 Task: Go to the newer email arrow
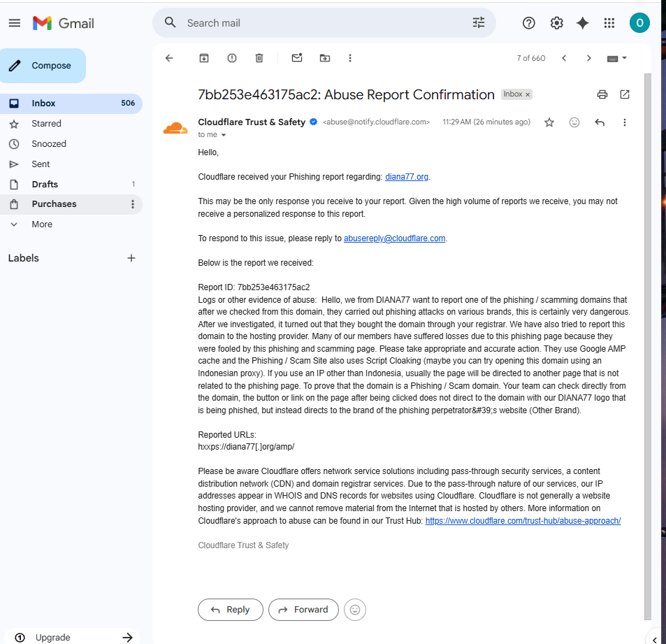point(564,58)
